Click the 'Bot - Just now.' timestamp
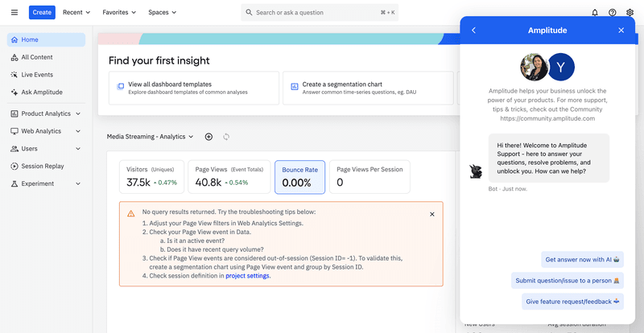 click(x=508, y=189)
